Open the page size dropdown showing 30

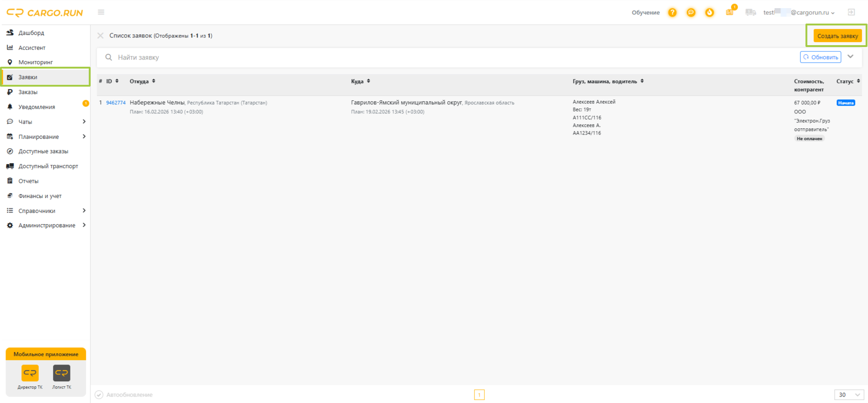[x=849, y=395]
